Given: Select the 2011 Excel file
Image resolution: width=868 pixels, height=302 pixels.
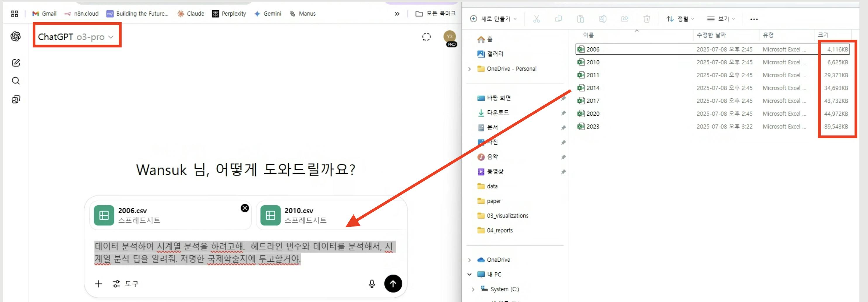Looking at the screenshot, I should coord(712,75).
